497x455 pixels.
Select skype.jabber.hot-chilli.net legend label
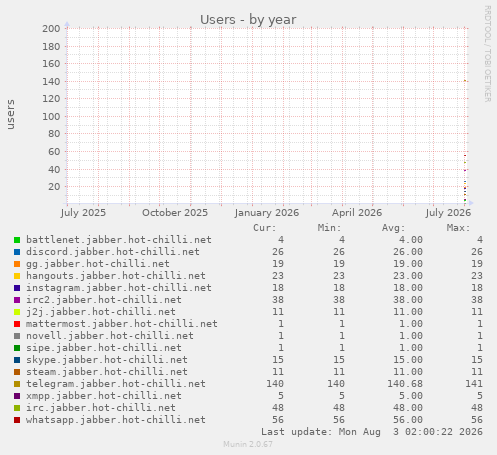coord(107,360)
